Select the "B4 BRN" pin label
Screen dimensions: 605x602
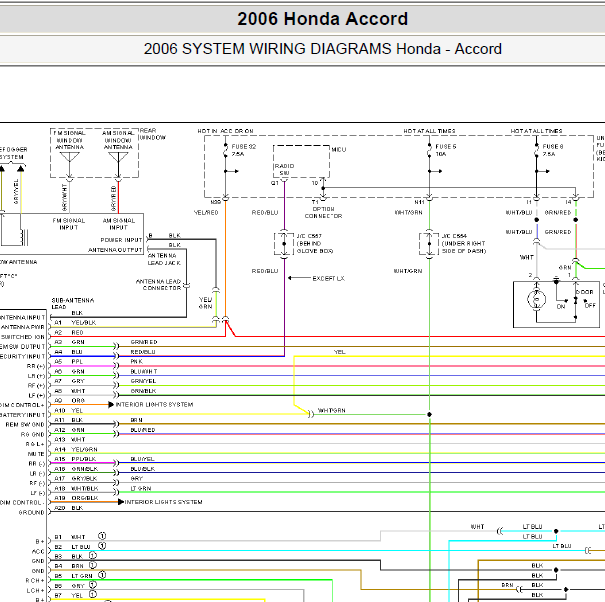(69, 566)
